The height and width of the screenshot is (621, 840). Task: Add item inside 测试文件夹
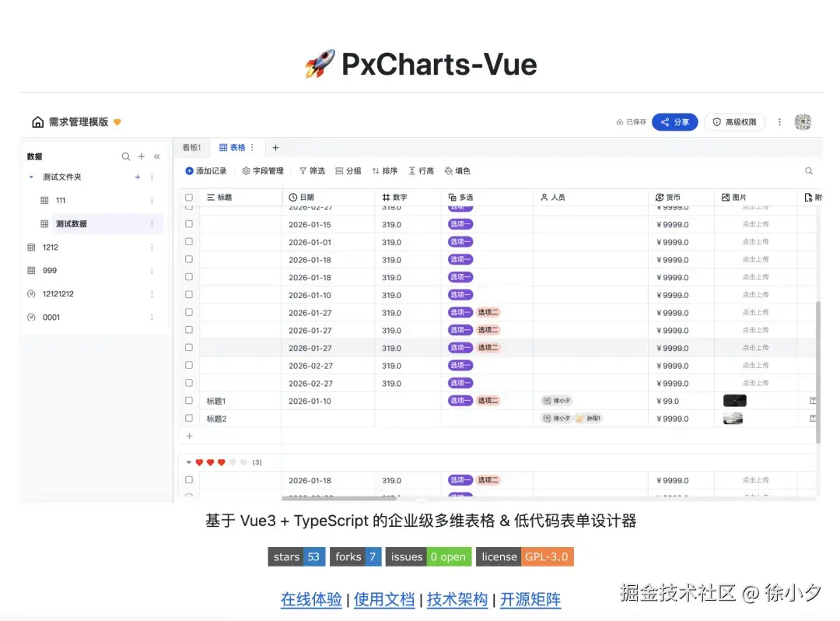(x=138, y=177)
